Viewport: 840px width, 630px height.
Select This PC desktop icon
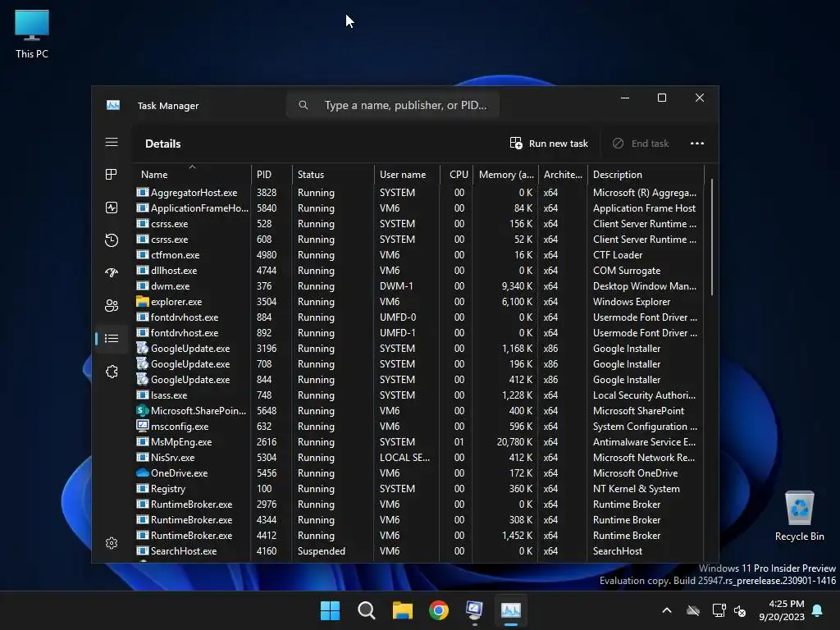click(x=32, y=34)
